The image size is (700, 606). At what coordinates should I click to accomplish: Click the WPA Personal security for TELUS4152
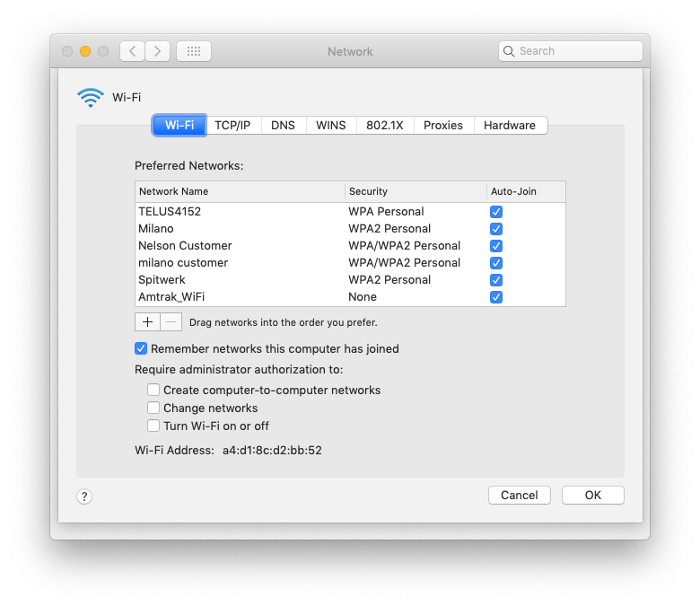pos(386,212)
